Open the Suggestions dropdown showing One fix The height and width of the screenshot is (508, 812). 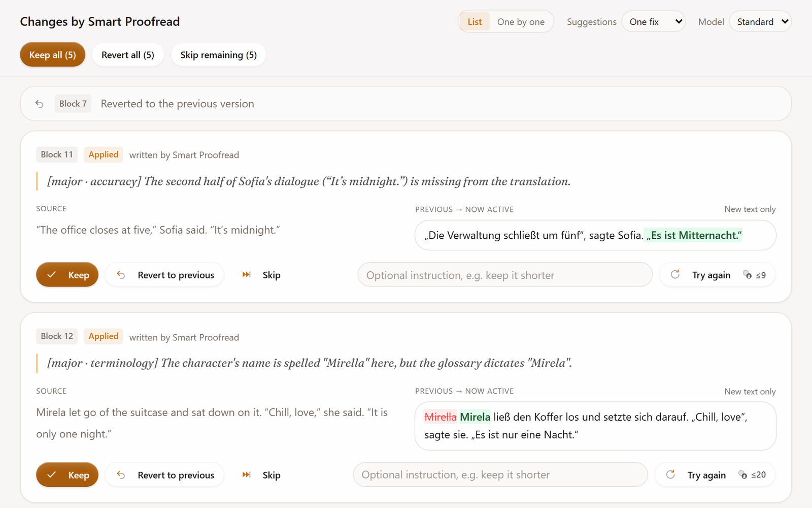(x=654, y=22)
